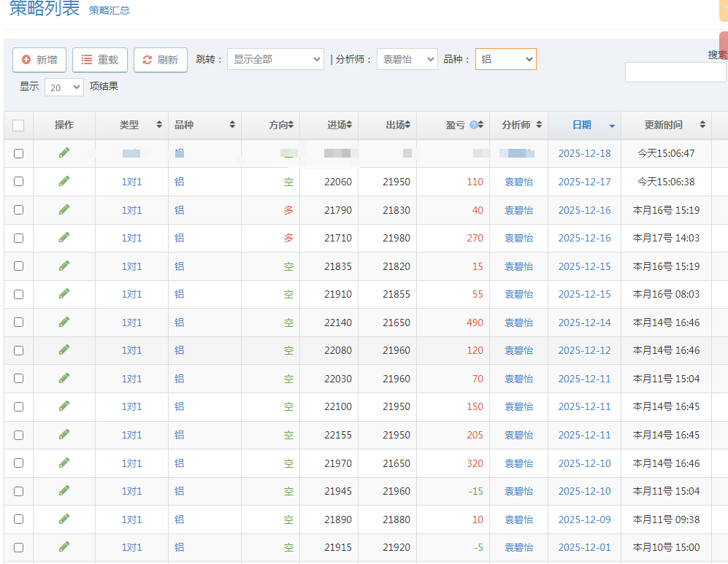Edit the 2025-12-09 row via pencil icon
The height and width of the screenshot is (564, 728).
(x=64, y=519)
